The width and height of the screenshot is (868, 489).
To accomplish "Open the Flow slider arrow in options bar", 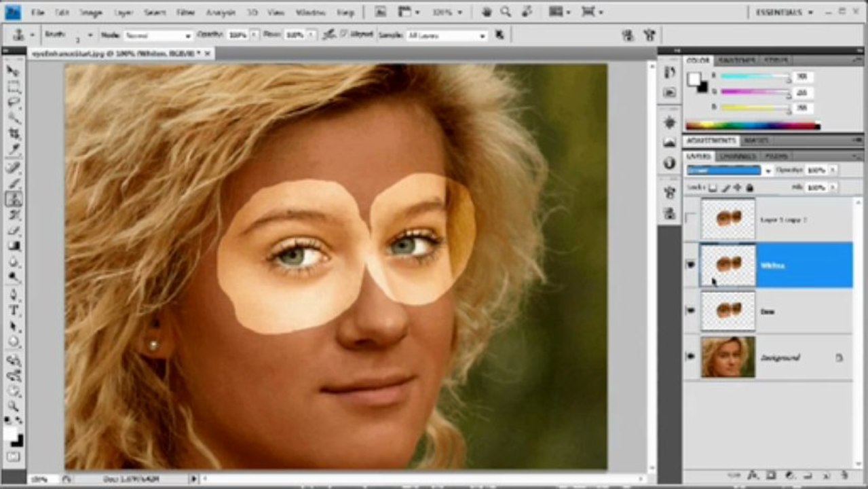I will click(x=312, y=35).
